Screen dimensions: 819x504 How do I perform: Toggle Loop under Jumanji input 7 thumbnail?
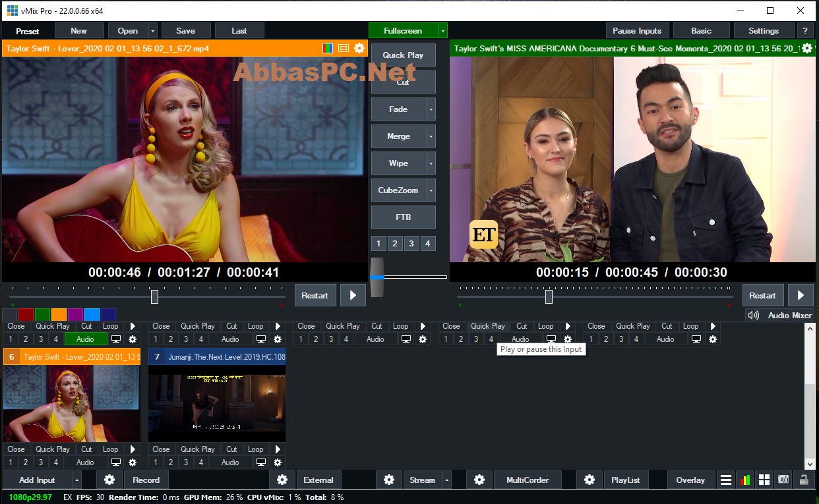(256, 449)
